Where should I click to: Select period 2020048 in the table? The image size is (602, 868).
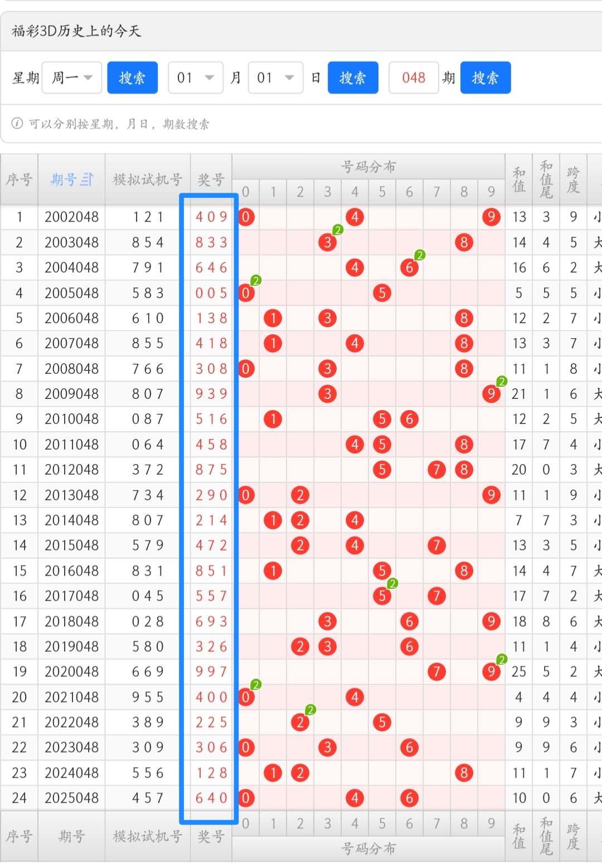pyautogui.click(x=72, y=671)
